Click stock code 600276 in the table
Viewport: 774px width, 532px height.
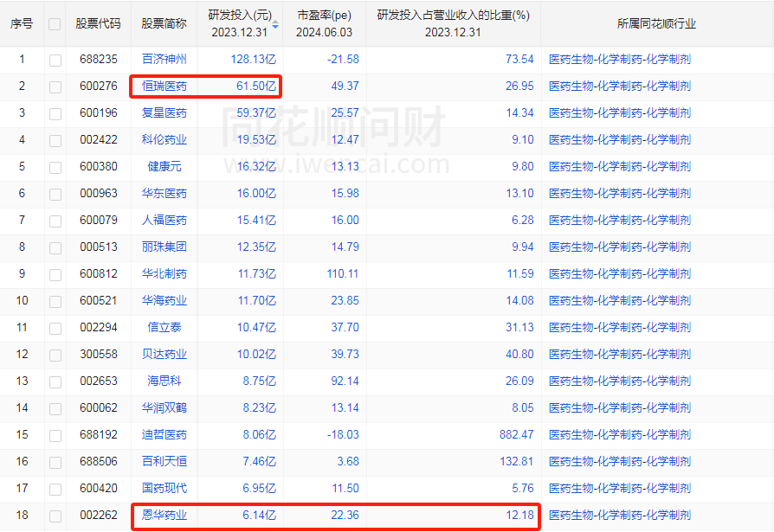point(98,87)
